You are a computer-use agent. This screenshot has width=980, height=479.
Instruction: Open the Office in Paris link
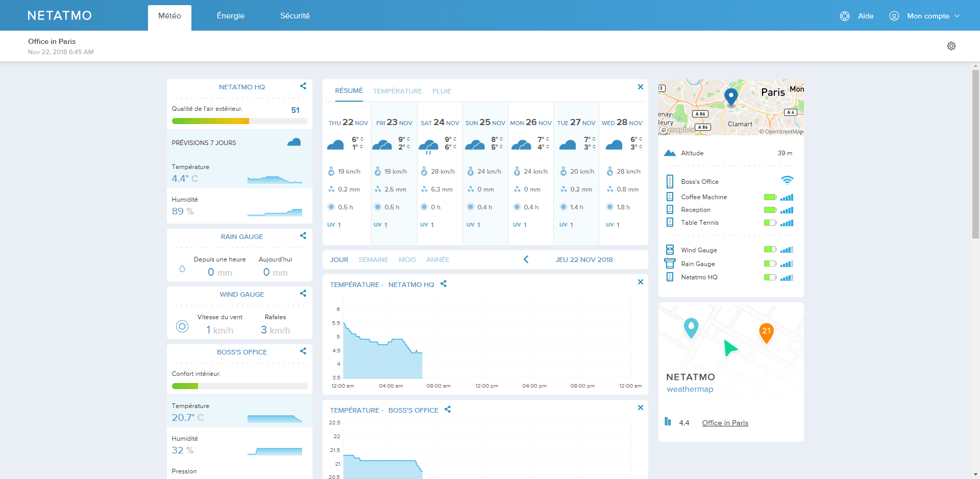725,423
